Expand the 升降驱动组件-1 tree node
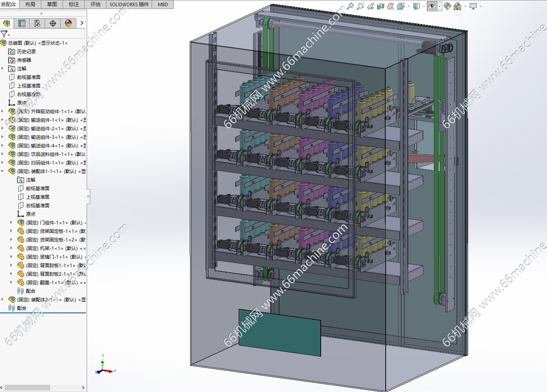This screenshot has height=392, width=547. pyautogui.click(x=2, y=111)
